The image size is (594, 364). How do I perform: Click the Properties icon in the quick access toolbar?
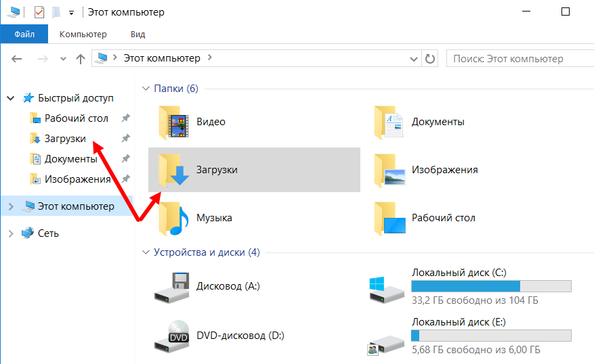coord(39,12)
